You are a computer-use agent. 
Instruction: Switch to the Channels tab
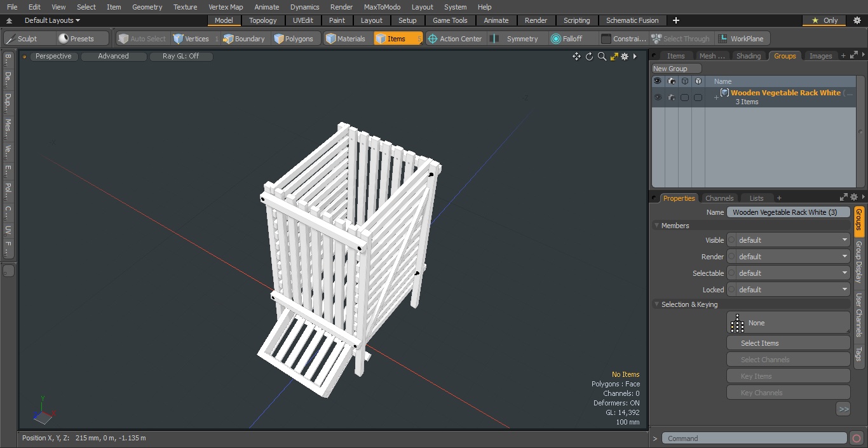pos(719,198)
